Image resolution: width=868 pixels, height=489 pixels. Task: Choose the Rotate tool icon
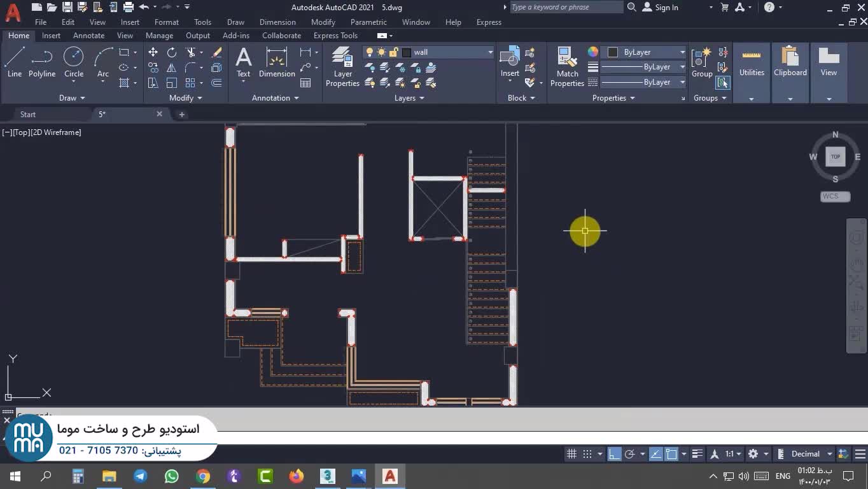tap(172, 52)
